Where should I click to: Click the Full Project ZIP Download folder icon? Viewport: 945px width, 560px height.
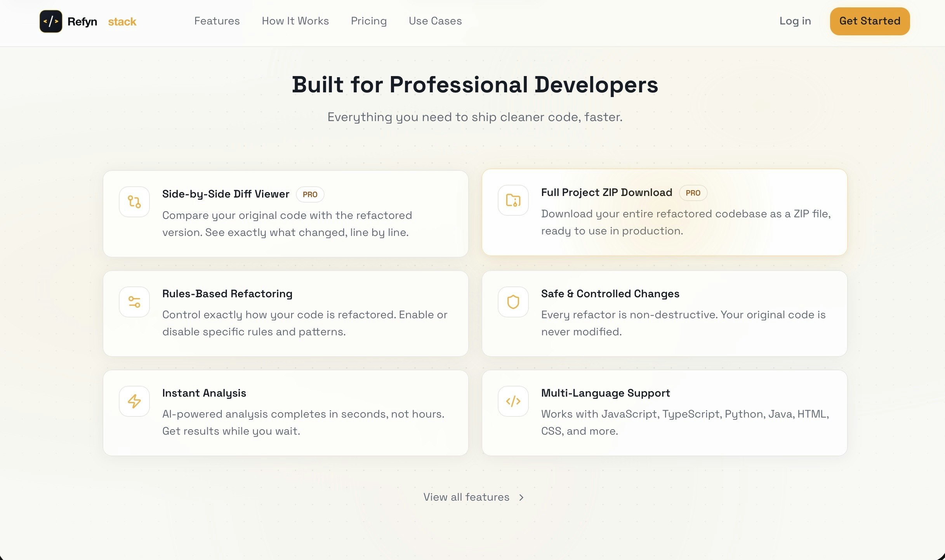point(513,201)
